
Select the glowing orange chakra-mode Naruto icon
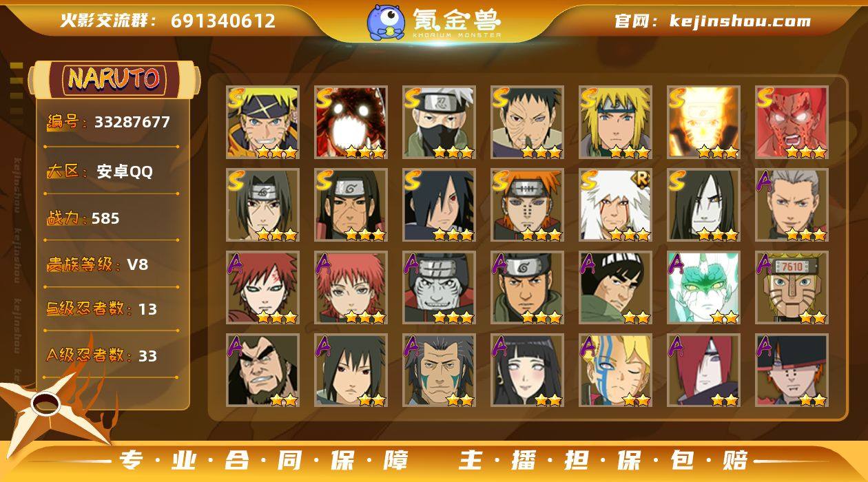tap(703, 122)
